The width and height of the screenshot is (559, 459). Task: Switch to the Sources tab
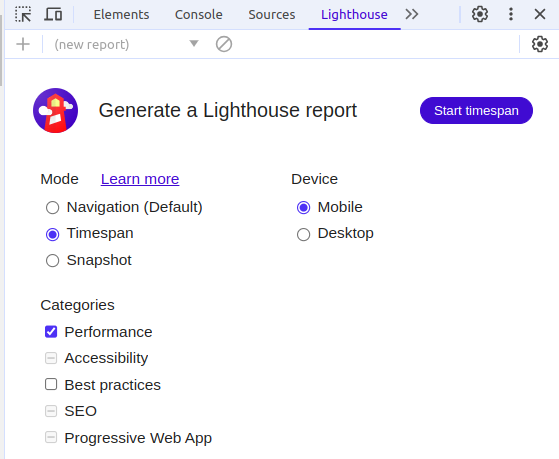click(x=272, y=15)
